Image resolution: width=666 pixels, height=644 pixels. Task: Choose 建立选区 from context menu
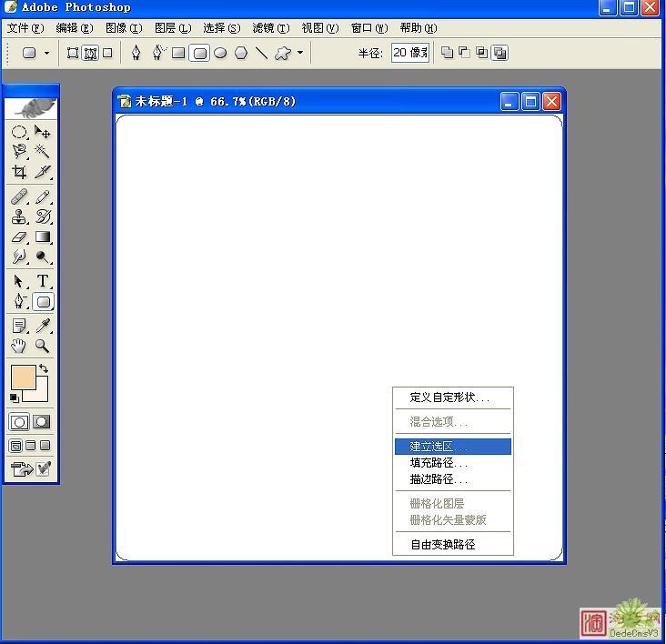(453, 447)
